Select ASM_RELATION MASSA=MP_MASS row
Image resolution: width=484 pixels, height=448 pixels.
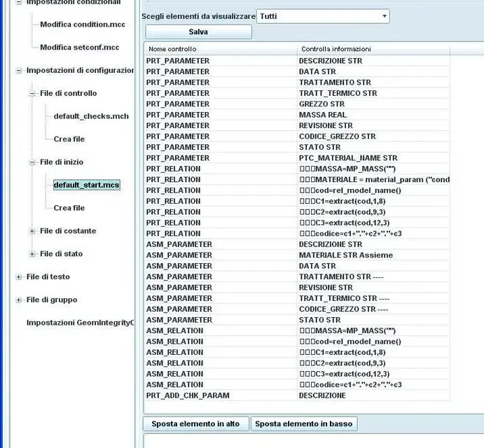tap(297, 331)
